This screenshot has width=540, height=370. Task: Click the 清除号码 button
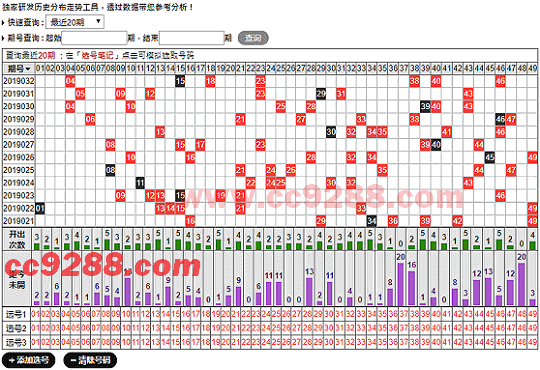pyautogui.click(x=90, y=360)
